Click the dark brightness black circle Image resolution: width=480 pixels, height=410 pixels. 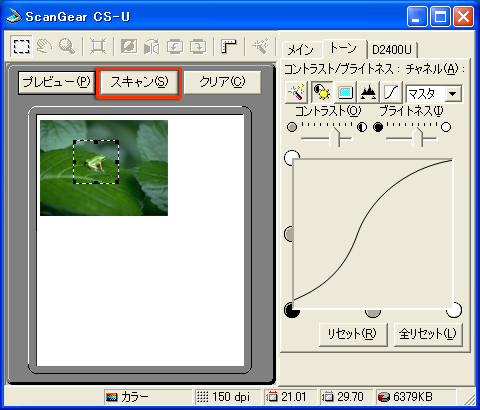pyautogui.click(x=378, y=127)
